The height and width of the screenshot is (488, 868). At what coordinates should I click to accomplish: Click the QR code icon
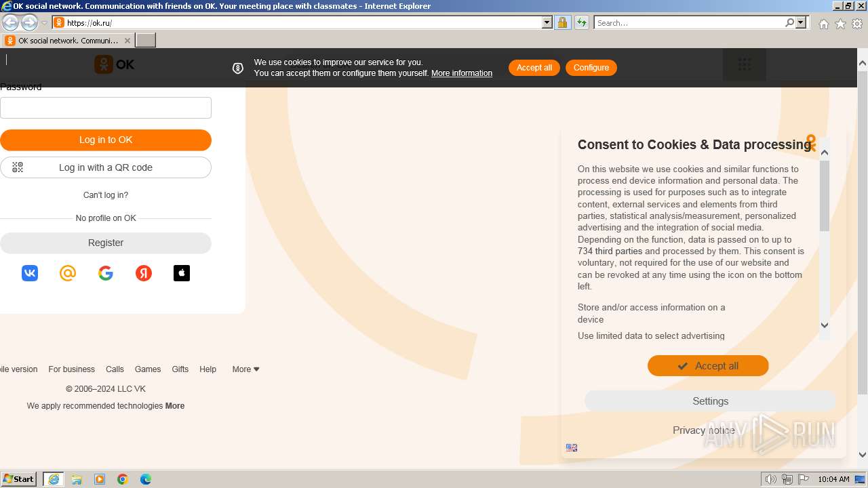tap(18, 167)
